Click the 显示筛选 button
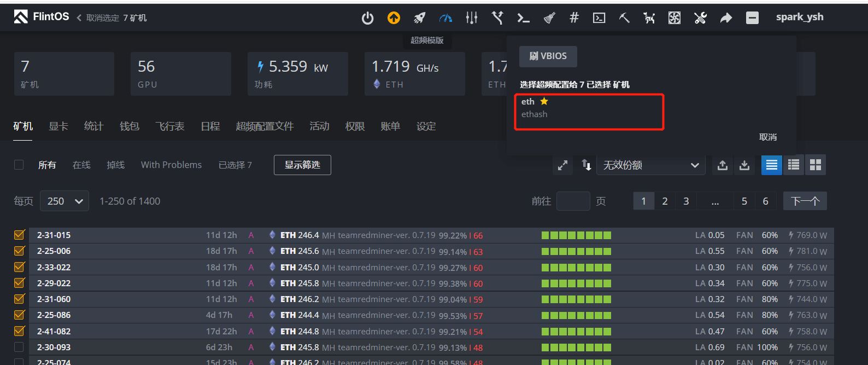Viewport: 868px width, 365px height. [x=302, y=165]
